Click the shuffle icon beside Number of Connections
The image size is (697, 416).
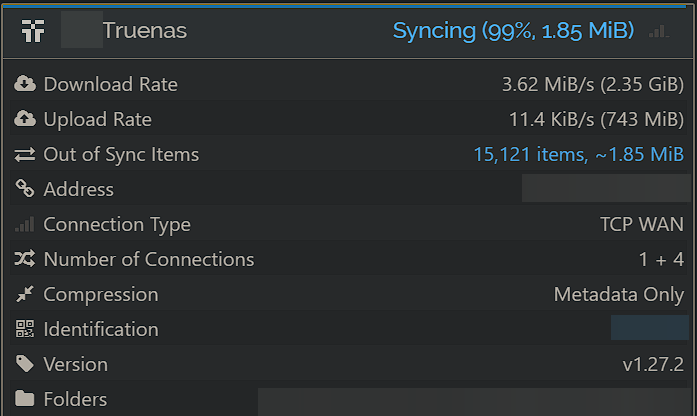point(24,259)
